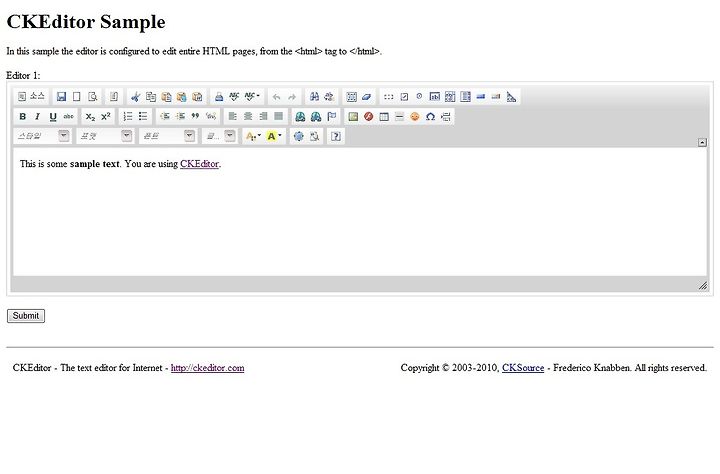The width and height of the screenshot is (720, 474).
Task: Increase indent icon
Action: [180, 117]
